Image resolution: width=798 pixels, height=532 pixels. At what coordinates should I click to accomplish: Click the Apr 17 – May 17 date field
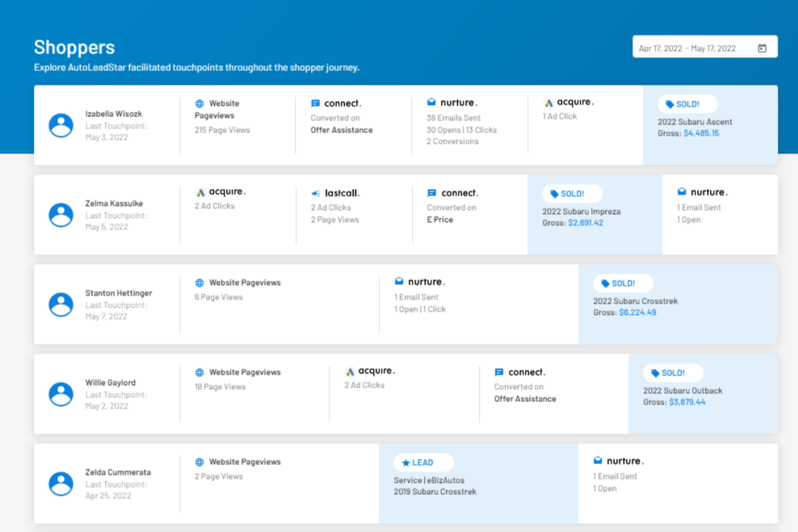(x=705, y=46)
